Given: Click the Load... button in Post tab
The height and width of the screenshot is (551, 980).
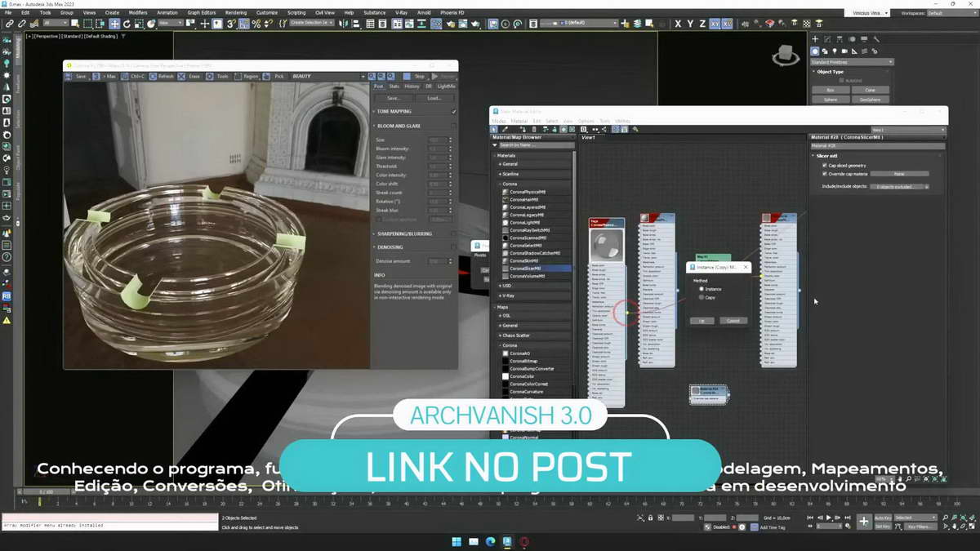Looking at the screenshot, I should point(434,98).
